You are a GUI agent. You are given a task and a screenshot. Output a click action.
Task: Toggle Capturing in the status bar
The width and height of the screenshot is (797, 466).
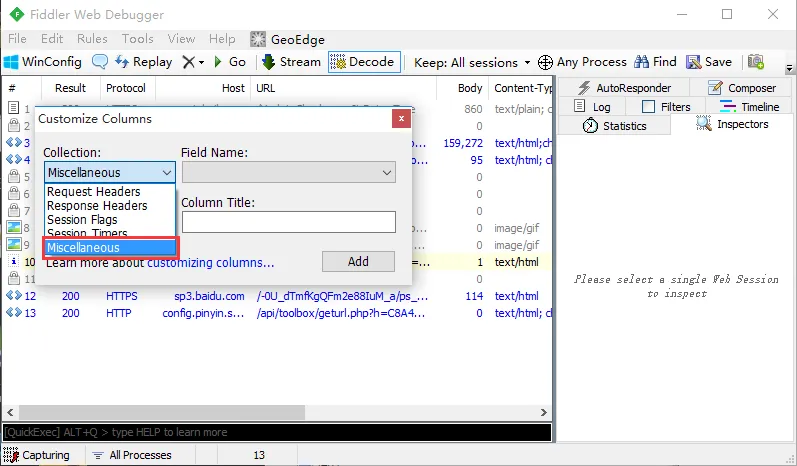(37, 455)
